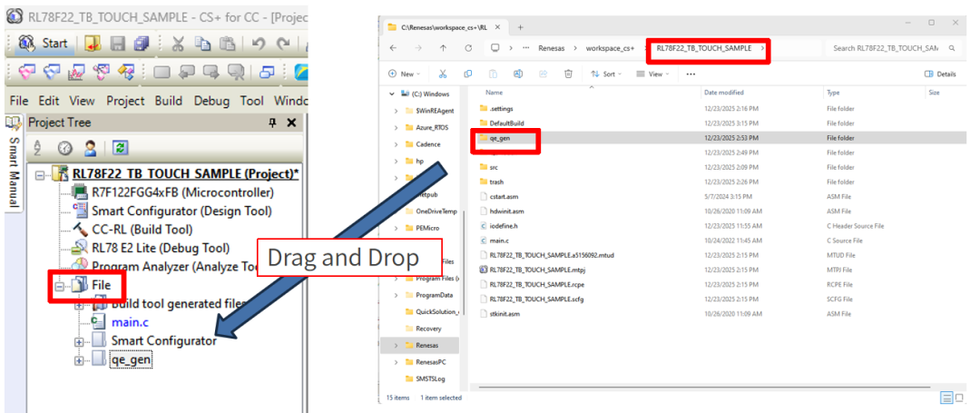
Task: Collapse the (C:) Windows navigation node
Action: click(x=392, y=94)
